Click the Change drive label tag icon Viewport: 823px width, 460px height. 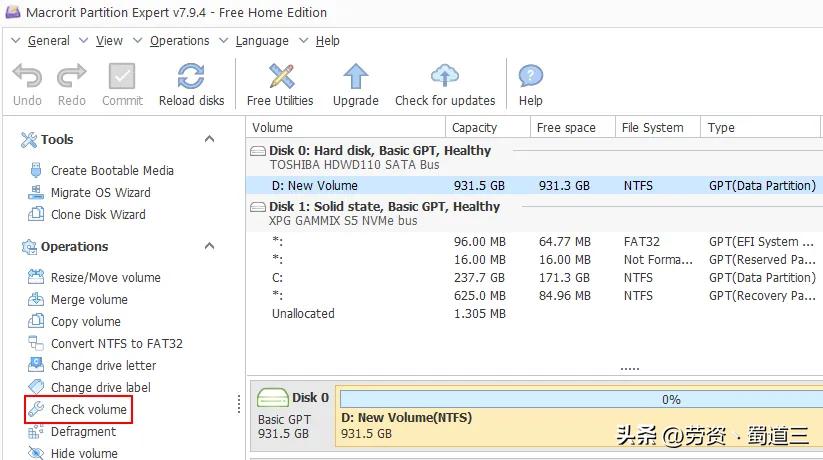point(36,387)
